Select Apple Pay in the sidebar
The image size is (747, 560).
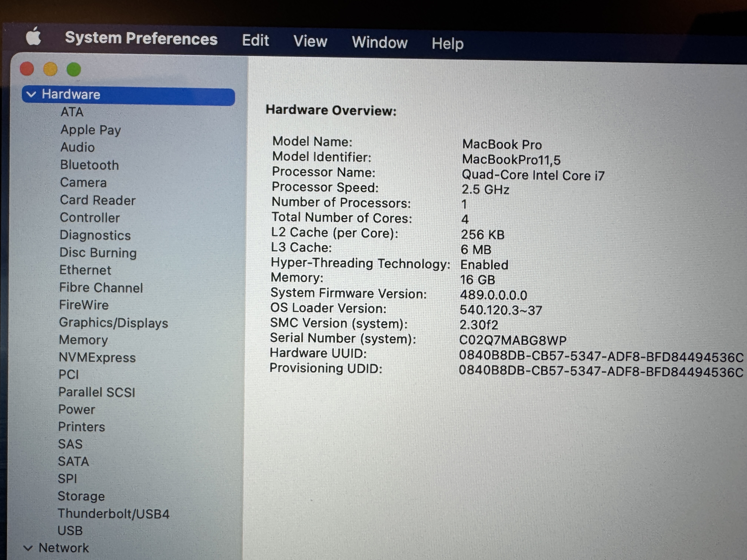pyautogui.click(x=91, y=130)
